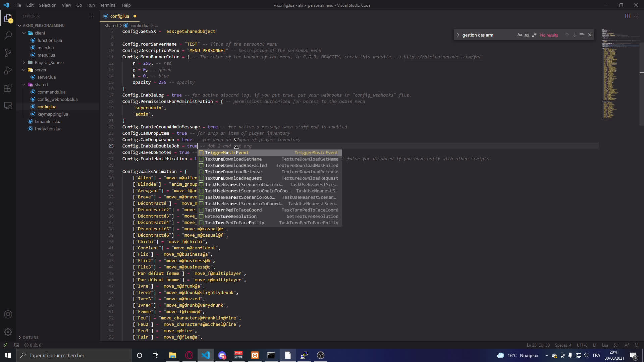644x362 pixels.
Task: Open the Remote Explorer icon
Action: (8, 105)
